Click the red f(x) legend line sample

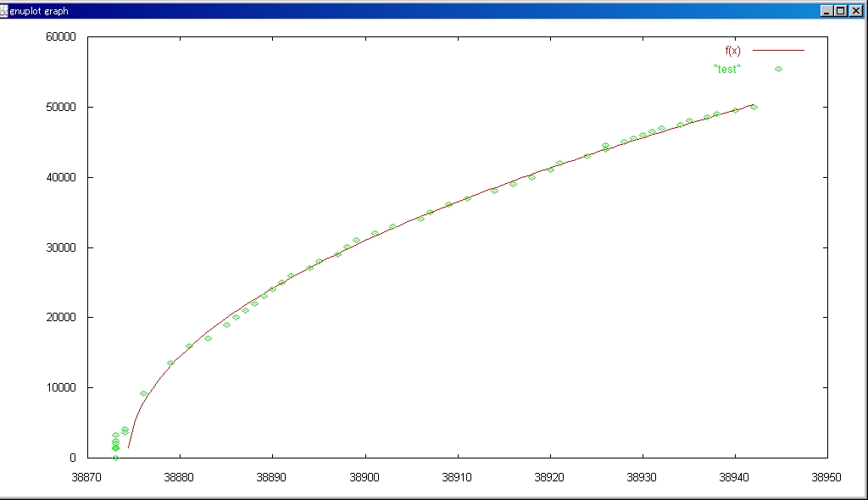tap(778, 50)
